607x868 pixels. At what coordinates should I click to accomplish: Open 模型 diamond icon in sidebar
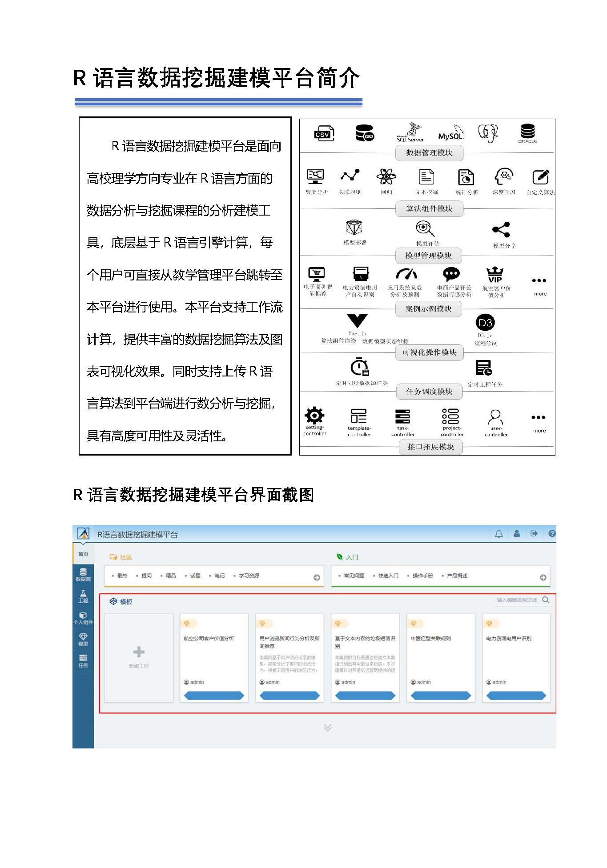click(83, 640)
